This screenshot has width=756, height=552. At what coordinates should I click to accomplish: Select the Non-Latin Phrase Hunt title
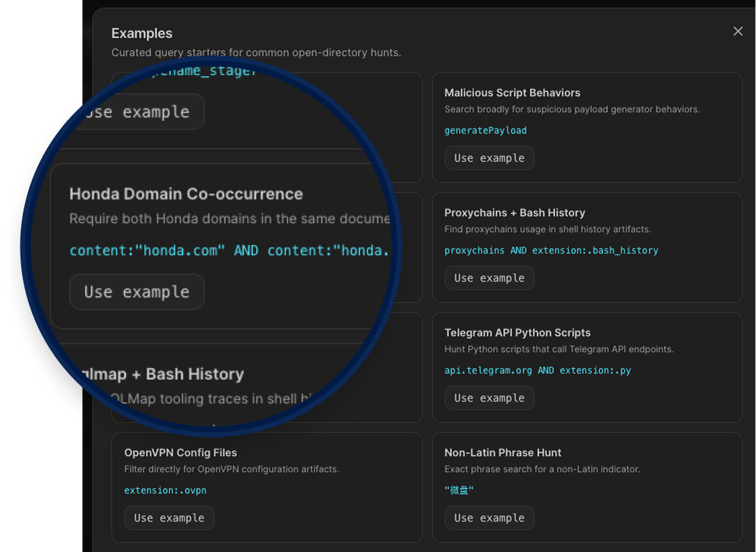coord(503,453)
